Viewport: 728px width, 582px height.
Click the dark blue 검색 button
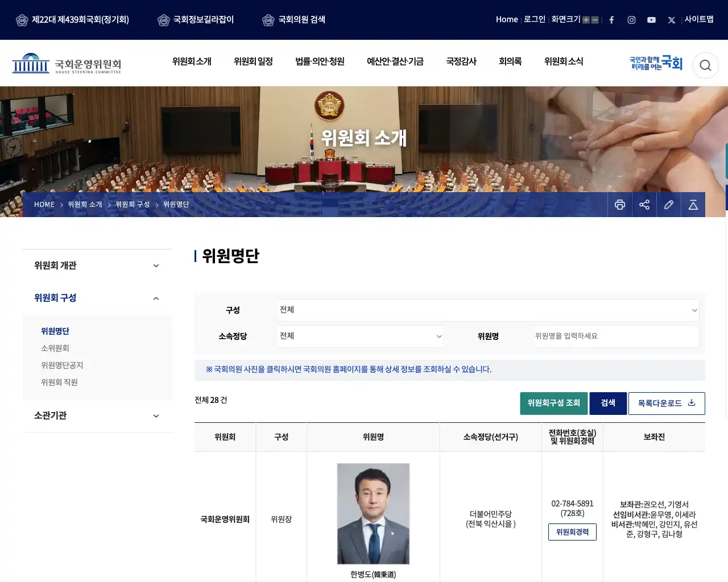(x=608, y=404)
